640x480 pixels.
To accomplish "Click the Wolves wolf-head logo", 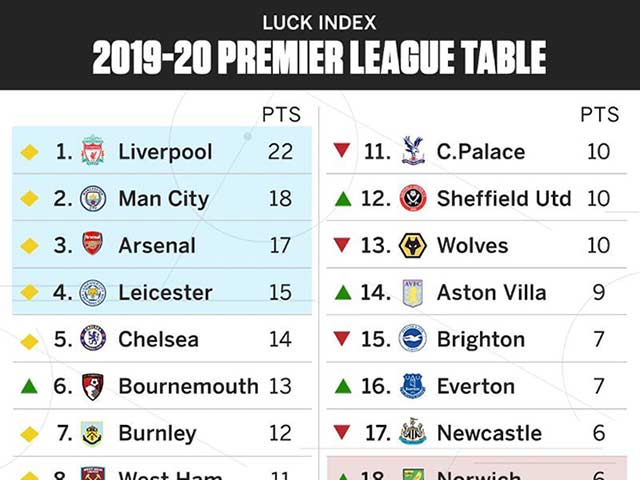I will [412, 245].
